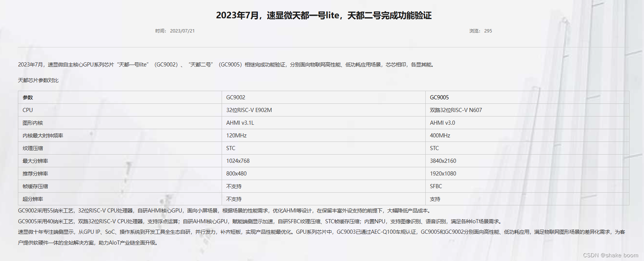Click the article title about 天都一号lite
Screen dimensions: 644x261
click(323, 15)
